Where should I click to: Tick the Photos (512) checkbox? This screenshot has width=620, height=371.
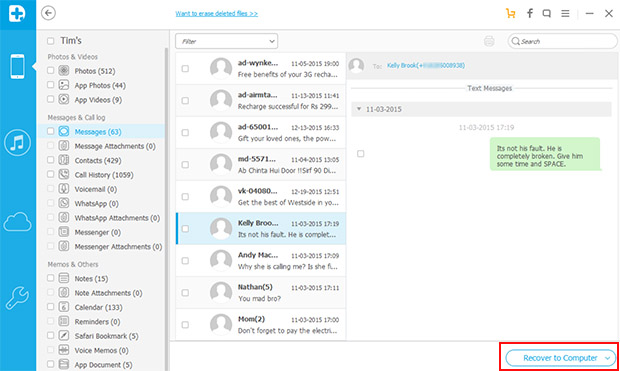(51, 70)
